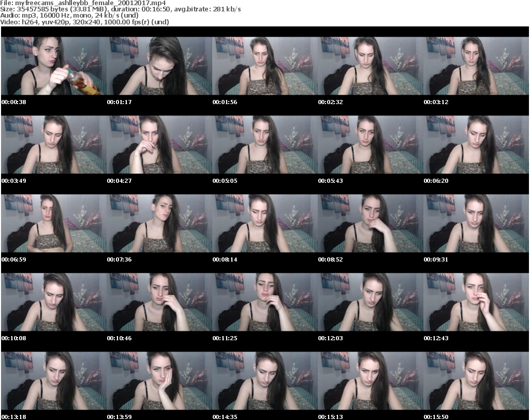Click the timestamp text 00:08:14
The height and width of the screenshot is (420, 530).
[225, 259]
